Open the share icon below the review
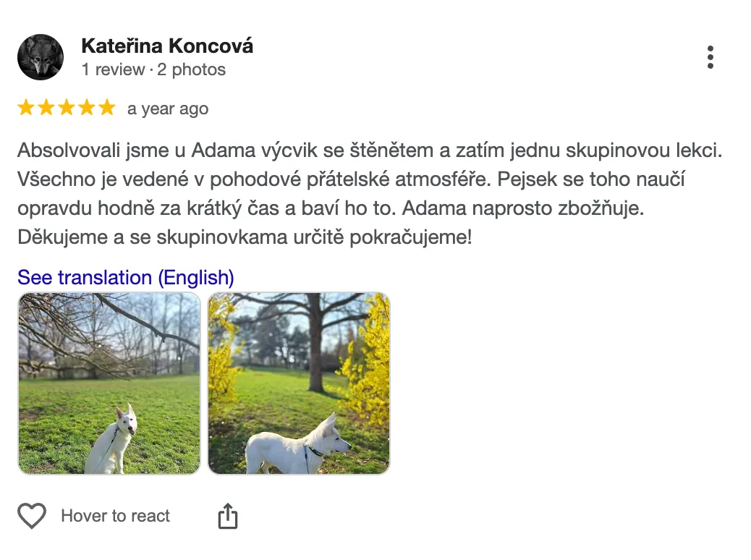This screenshot has width=751, height=560. click(229, 515)
